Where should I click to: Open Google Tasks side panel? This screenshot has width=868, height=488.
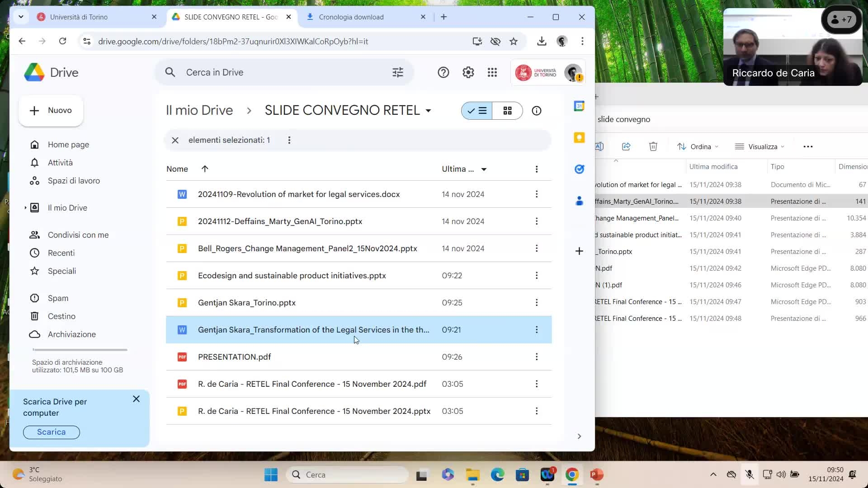[x=579, y=169]
